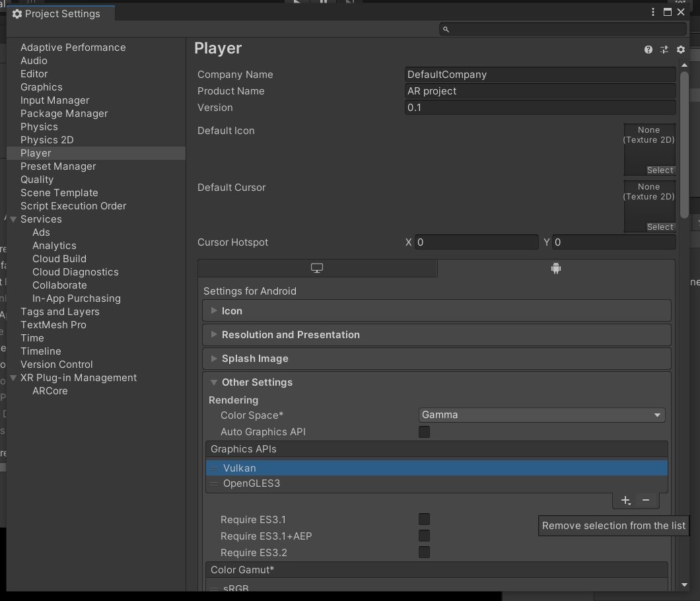Click the Player panel vertical scrollbar thumb
700x601 pixels.
684,145
